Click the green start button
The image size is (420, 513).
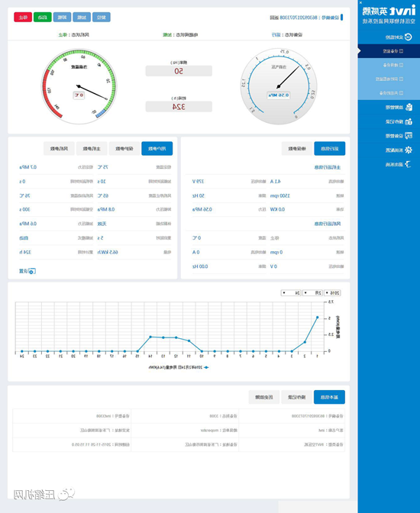tap(43, 18)
